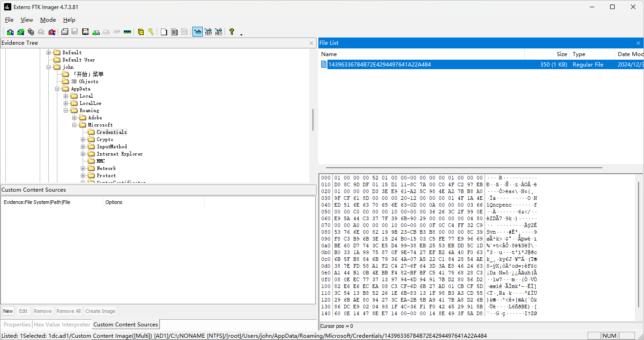Click the Detect EFS Encryption key icon
644x340 pixels.
tap(151, 32)
